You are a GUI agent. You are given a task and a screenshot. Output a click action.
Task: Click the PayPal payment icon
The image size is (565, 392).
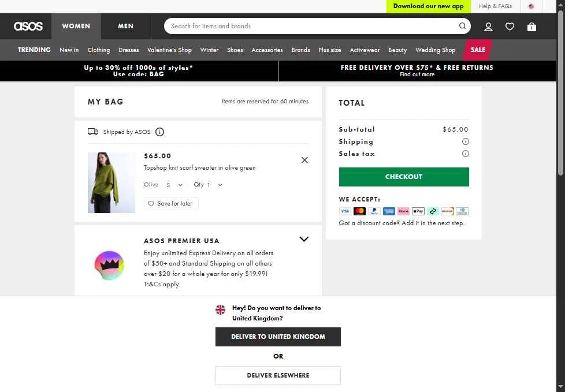click(x=374, y=211)
